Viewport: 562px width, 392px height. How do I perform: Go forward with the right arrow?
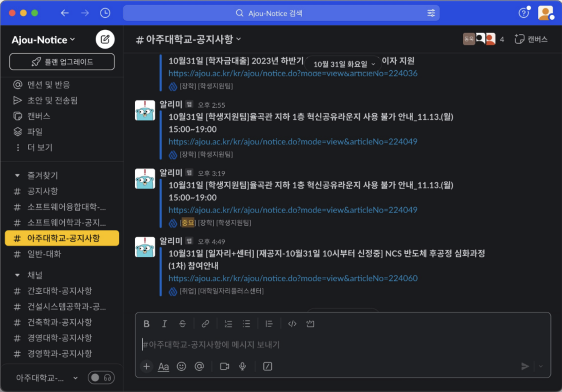pos(85,13)
